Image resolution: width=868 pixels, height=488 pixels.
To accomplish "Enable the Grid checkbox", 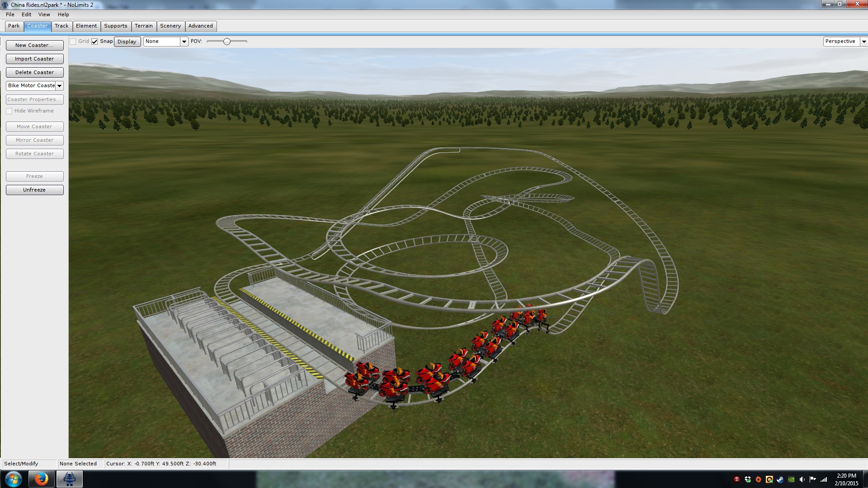I will click(x=73, y=42).
